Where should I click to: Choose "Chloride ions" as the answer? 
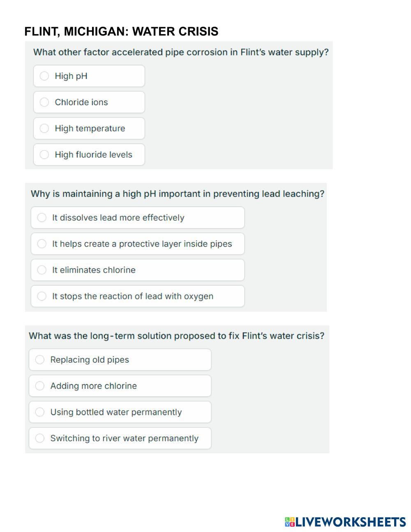pos(44,102)
